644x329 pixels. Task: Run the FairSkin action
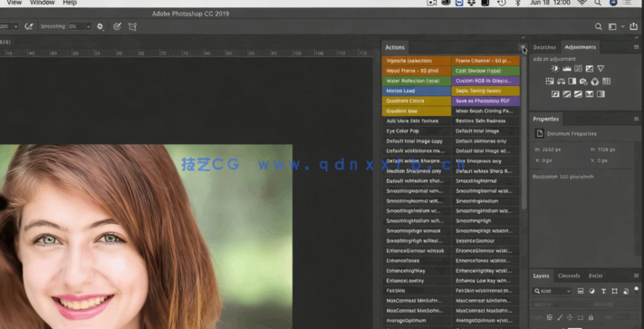[417, 291]
